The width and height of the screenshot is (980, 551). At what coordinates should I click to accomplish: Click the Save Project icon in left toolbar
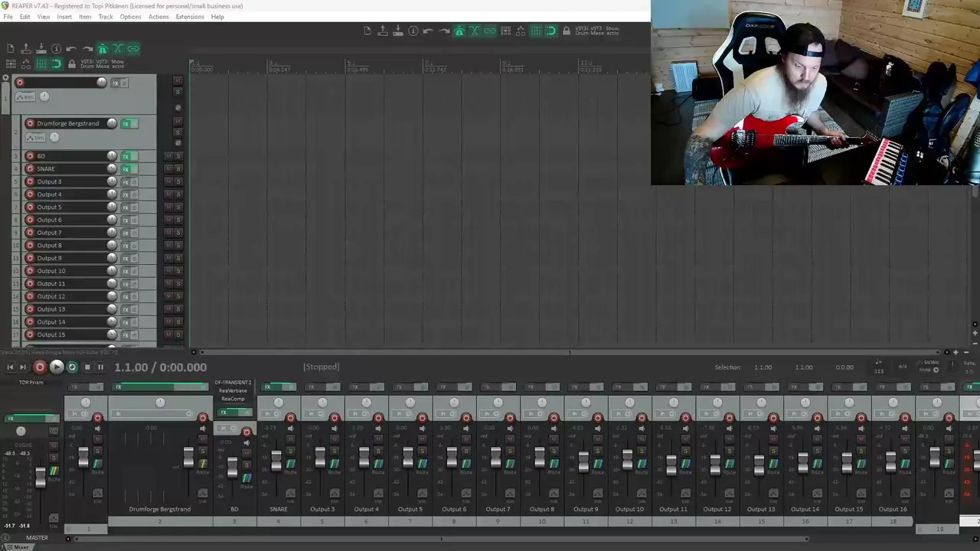(41, 49)
